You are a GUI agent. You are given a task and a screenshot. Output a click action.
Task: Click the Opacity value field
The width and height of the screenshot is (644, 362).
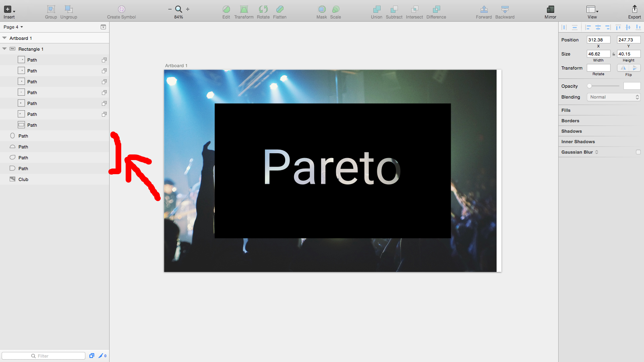[632, 86]
